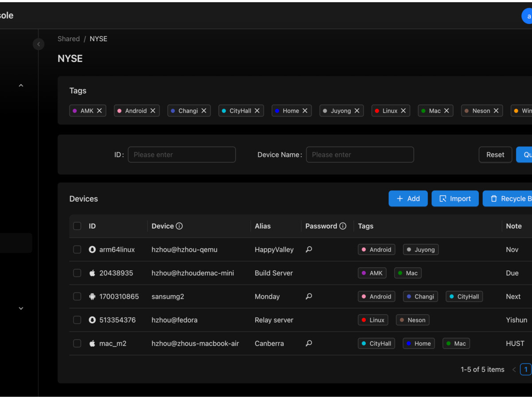Focus the ID search field
Image resolution: width=532 pixels, height=399 pixels.
[x=182, y=155]
